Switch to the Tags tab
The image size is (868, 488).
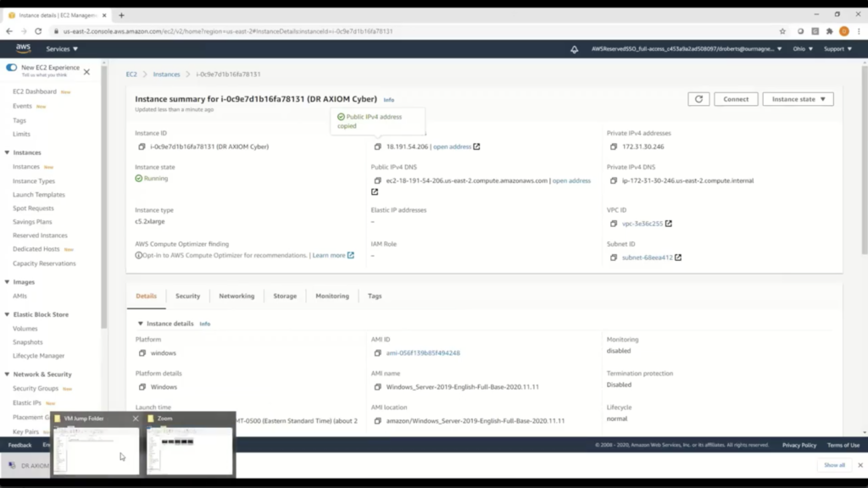click(x=375, y=296)
